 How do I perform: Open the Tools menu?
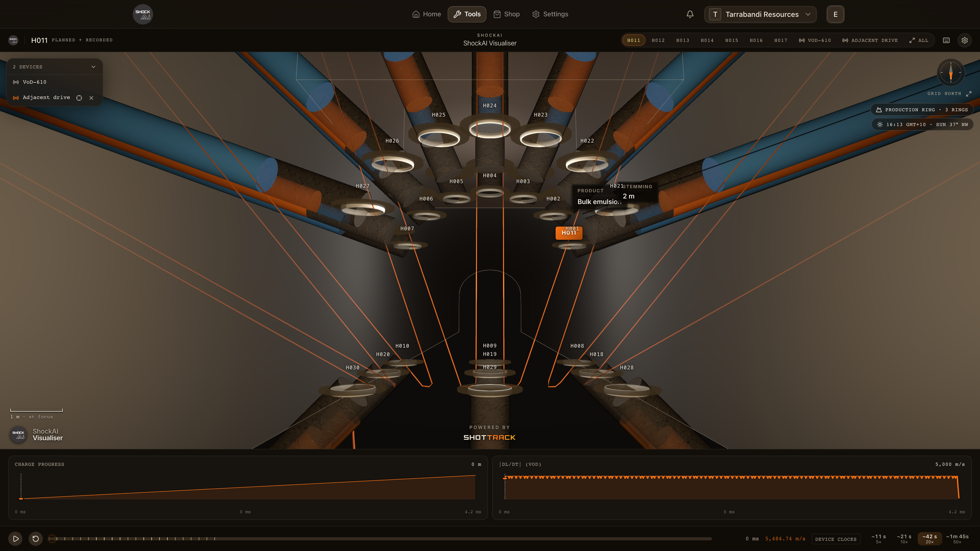[467, 14]
